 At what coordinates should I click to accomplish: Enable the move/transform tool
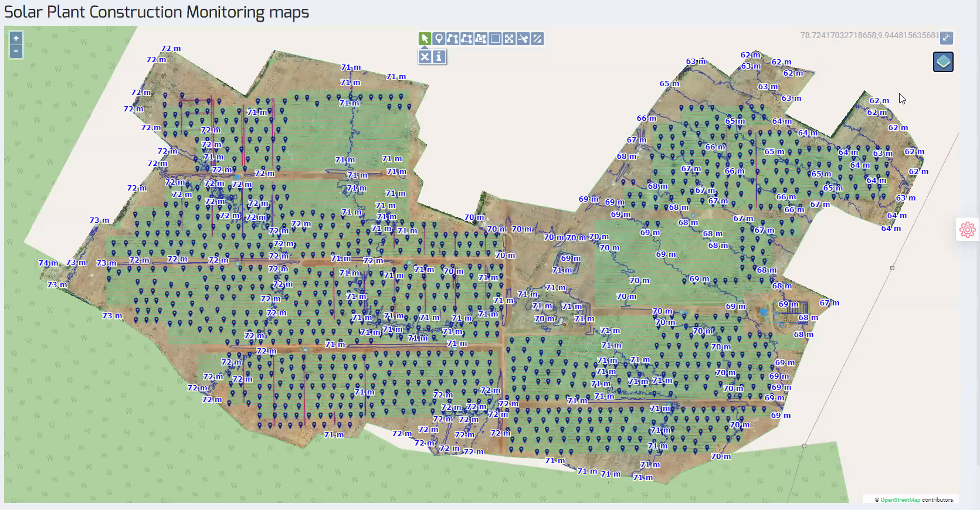click(509, 39)
